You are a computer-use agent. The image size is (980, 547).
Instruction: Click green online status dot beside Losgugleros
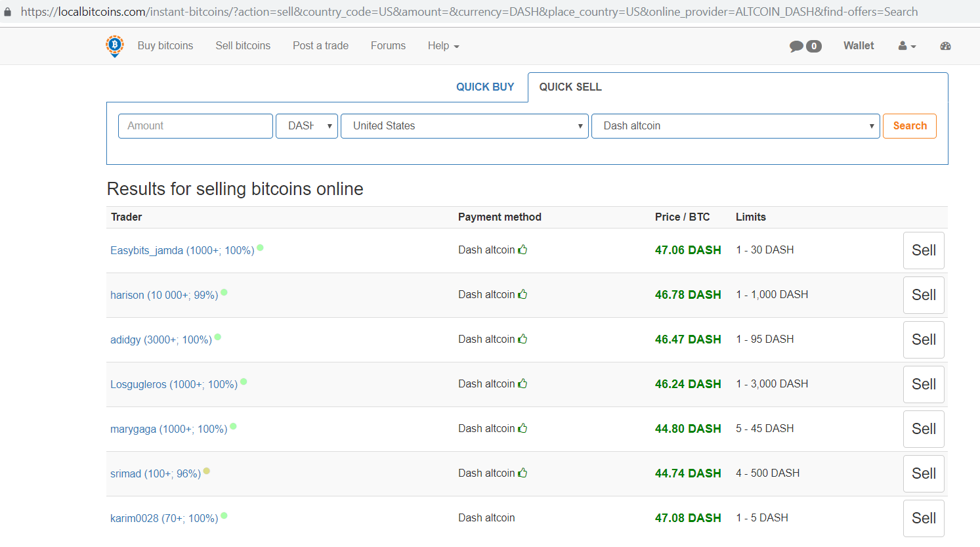(x=244, y=382)
